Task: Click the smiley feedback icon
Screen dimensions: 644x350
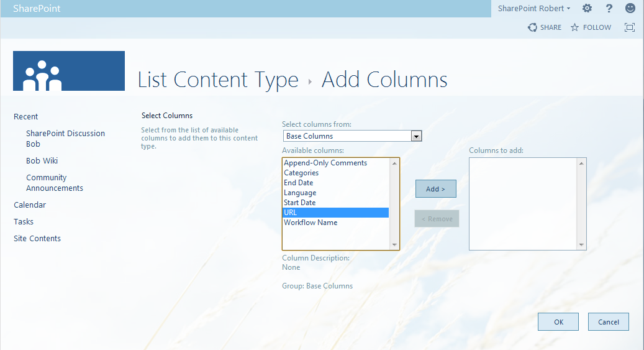Action: click(x=630, y=8)
